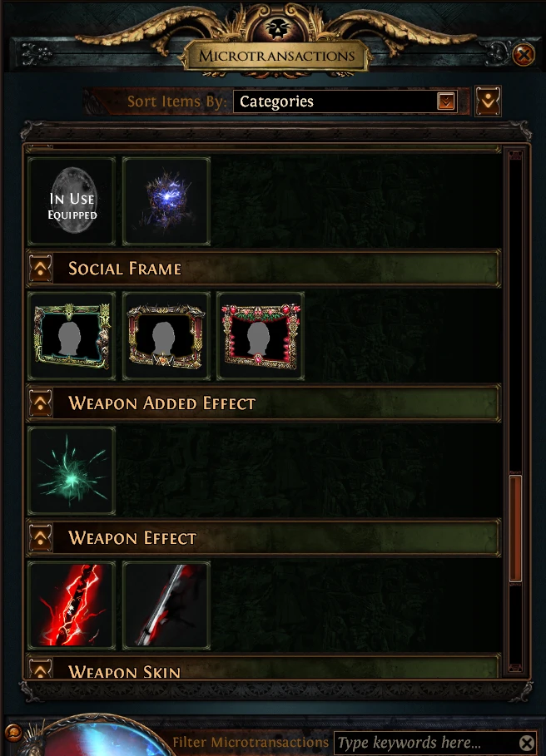Focus the Filter Microtransactions keyword field
This screenshot has width=546, height=756.
point(427,743)
